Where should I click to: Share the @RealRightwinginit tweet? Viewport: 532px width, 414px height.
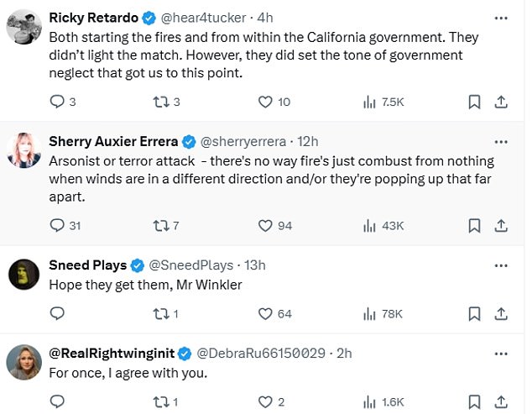[500, 401]
